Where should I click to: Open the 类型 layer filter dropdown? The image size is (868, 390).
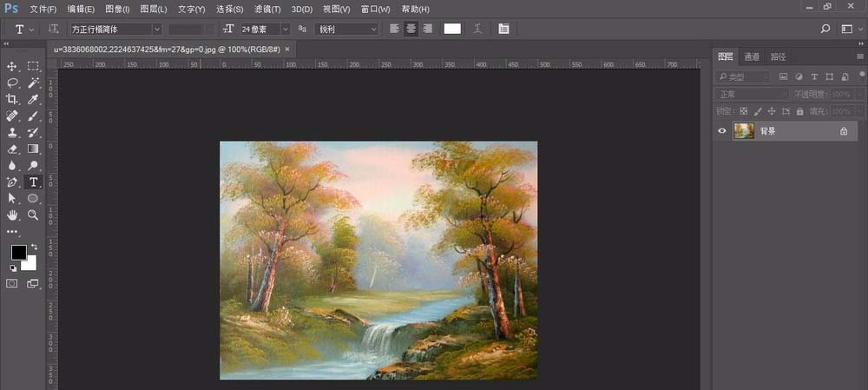[x=742, y=77]
